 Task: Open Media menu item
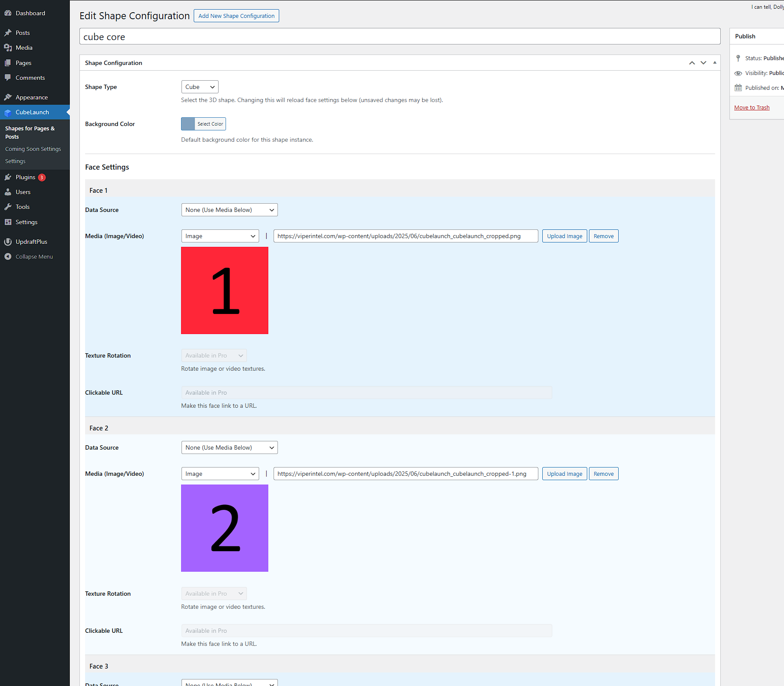tap(35, 48)
